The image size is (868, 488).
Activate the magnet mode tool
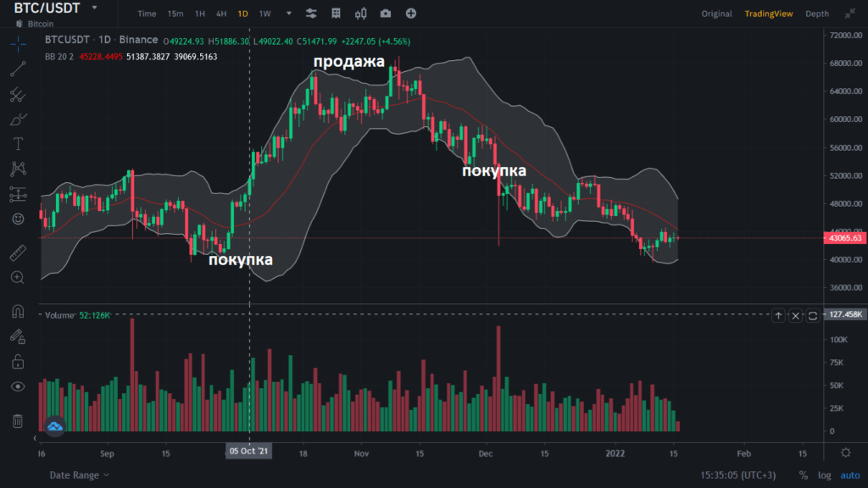[x=18, y=311]
